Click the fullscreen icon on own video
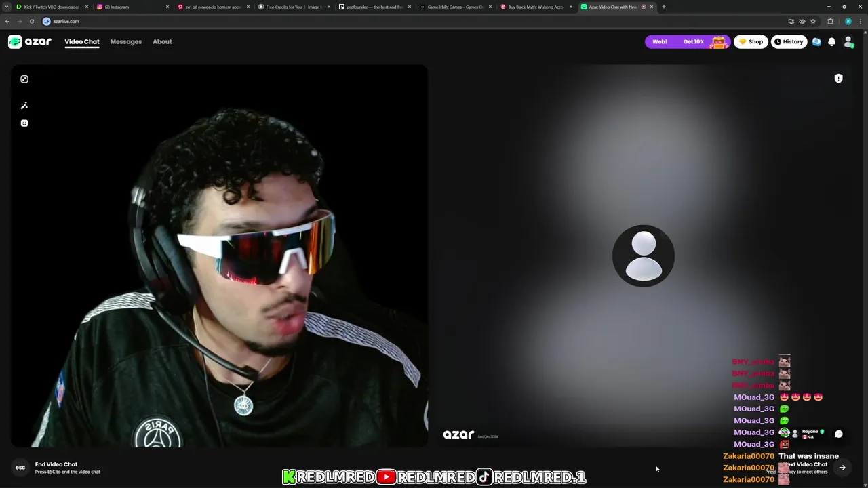 tap(24, 79)
